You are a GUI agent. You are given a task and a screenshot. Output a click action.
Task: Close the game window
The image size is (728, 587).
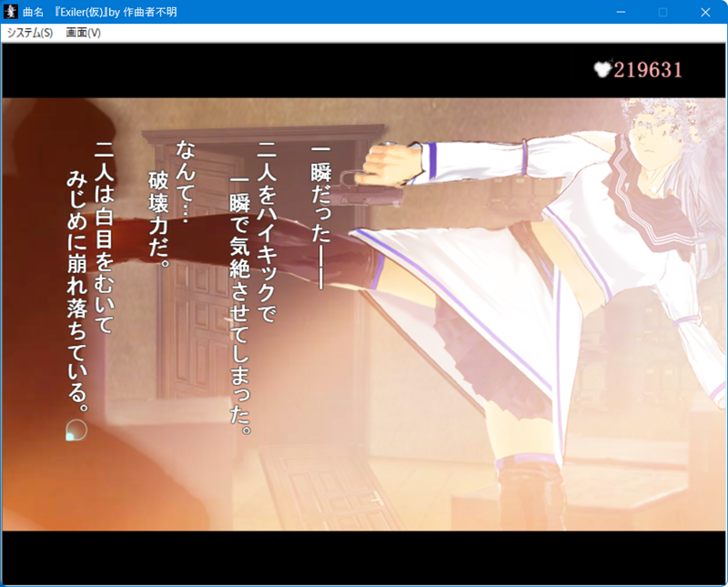pos(705,12)
